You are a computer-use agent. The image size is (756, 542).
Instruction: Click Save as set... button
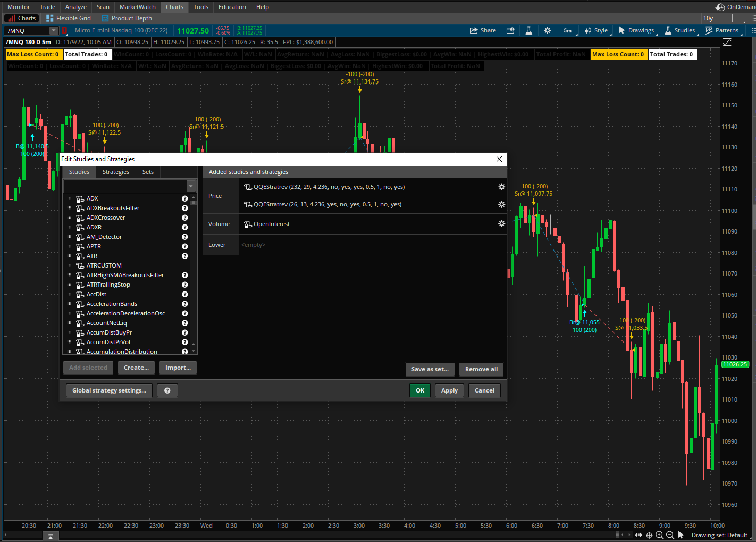click(430, 369)
